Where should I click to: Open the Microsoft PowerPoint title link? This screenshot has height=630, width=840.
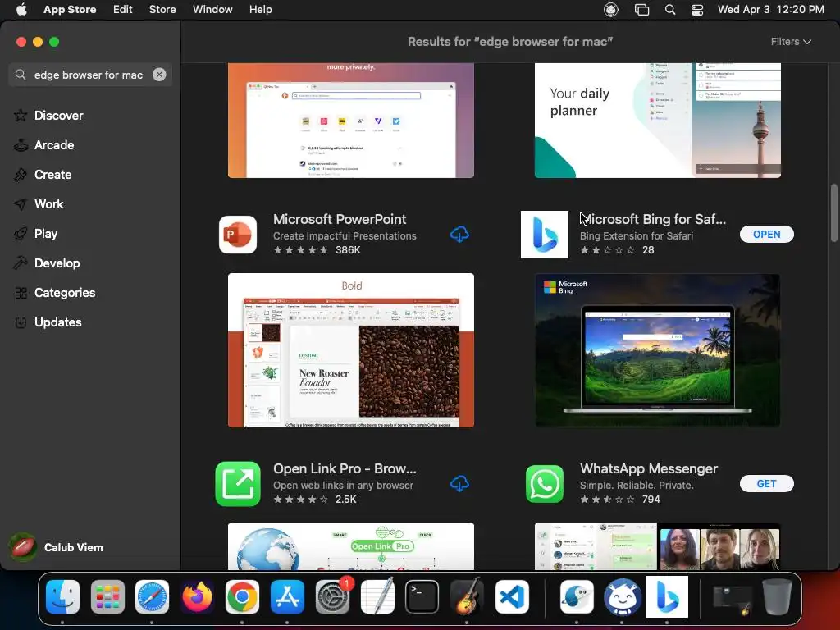(x=340, y=219)
